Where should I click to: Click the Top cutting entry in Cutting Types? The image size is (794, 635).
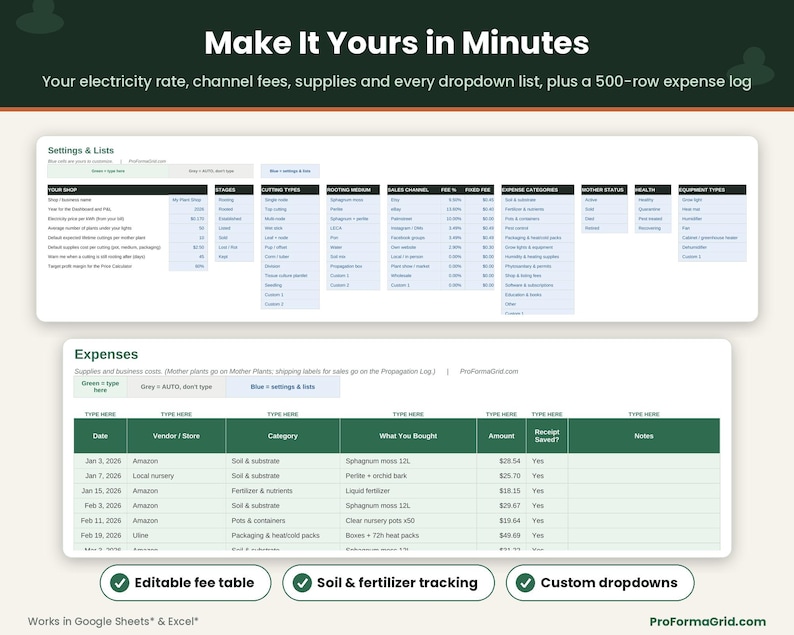tap(290, 209)
